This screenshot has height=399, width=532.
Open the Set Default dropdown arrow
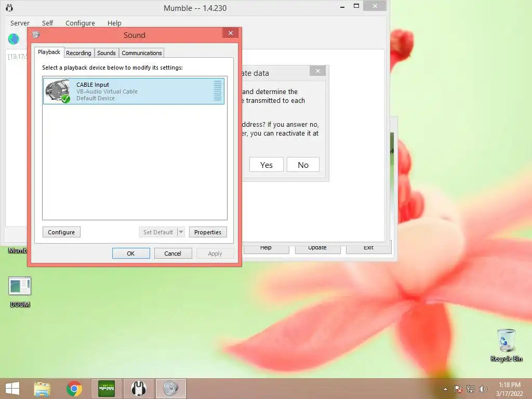(x=181, y=232)
